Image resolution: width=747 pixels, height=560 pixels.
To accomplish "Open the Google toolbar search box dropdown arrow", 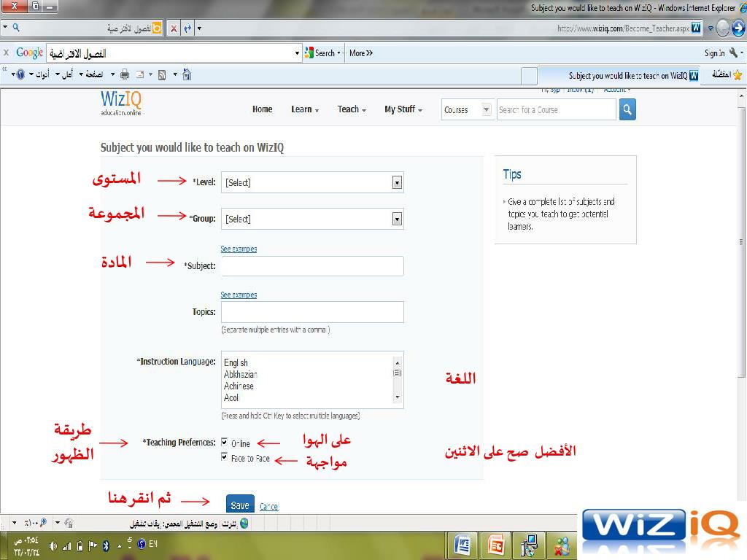I will [298, 53].
